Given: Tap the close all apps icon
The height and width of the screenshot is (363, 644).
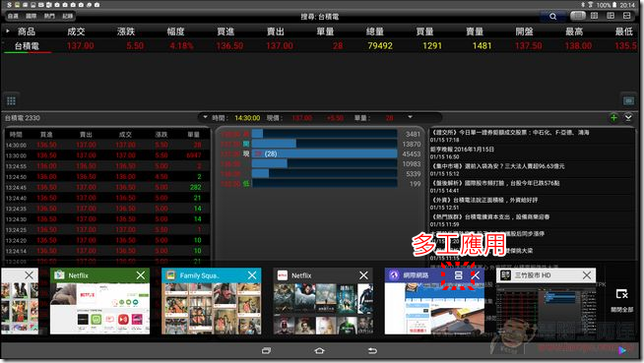Looking at the screenshot, I should click(621, 299).
